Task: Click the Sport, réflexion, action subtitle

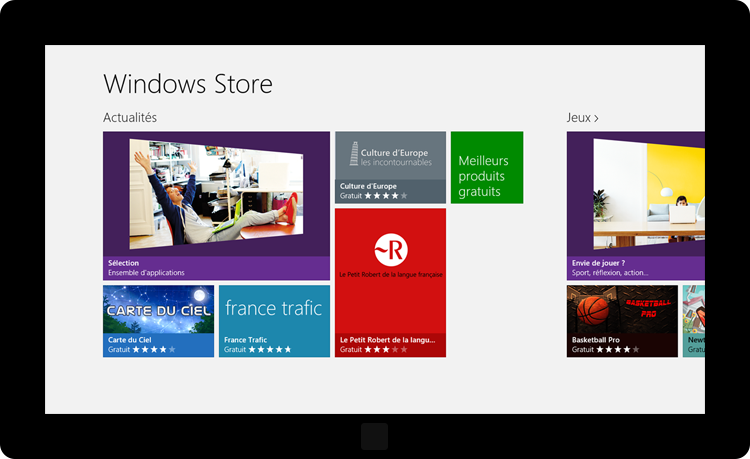Action: pyautogui.click(x=610, y=273)
